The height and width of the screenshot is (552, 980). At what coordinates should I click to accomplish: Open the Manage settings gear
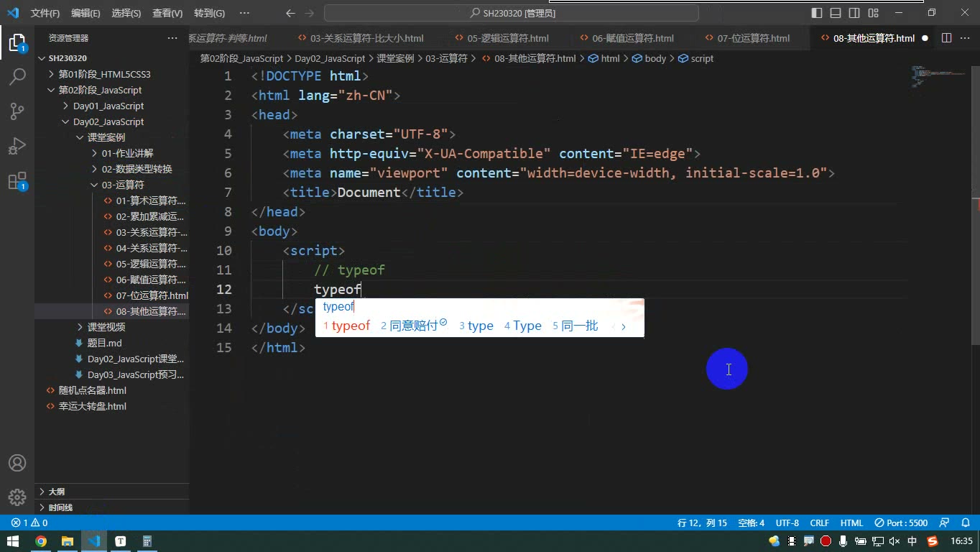[17, 497]
